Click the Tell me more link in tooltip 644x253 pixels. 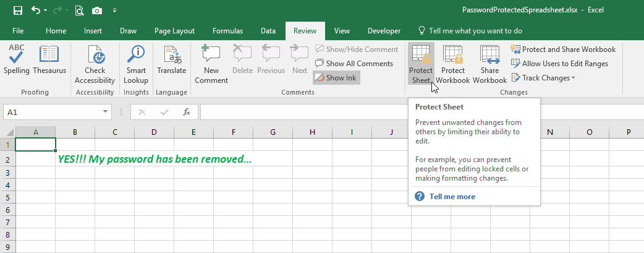(x=452, y=197)
